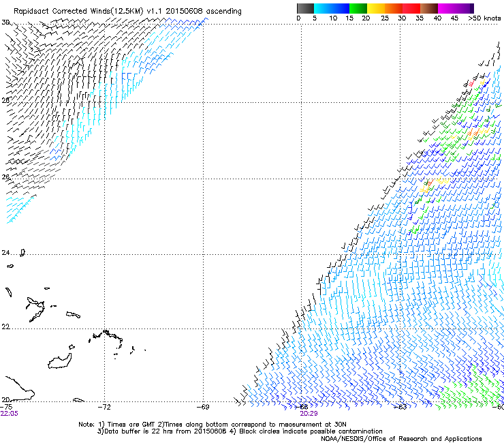Click the 'Rapidsact Corrected Winds(12.5KM)' title text
This screenshot has width=504, height=443.
(x=78, y=12)
